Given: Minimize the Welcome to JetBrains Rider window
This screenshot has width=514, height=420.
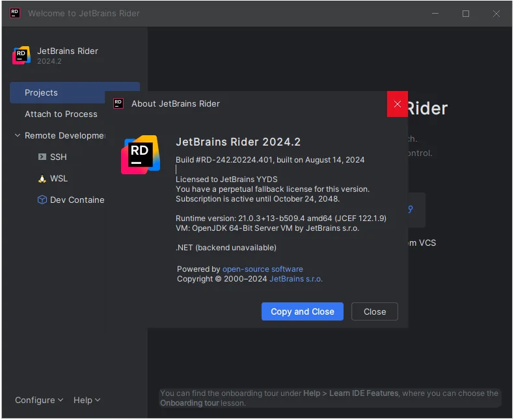Looking at the screenshot, I should pos(435,14).
